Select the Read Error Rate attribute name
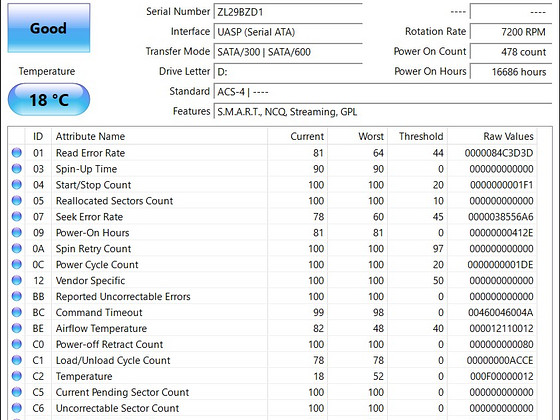Image resolution: width=560 pixels, height=420 pixels. pos(90,153)
